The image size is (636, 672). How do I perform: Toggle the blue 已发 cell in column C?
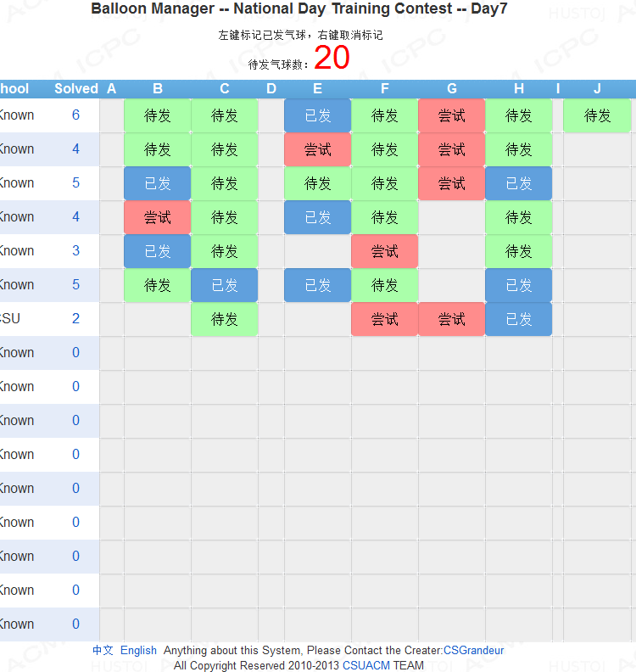pos(224,285)
